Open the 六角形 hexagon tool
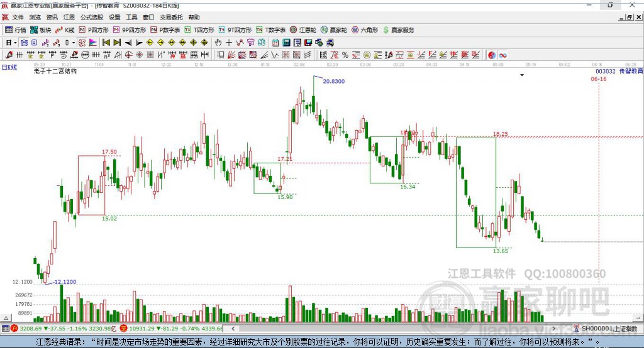Screen dimensions: 644x348 pyautogui.click(x=365, y=30)
